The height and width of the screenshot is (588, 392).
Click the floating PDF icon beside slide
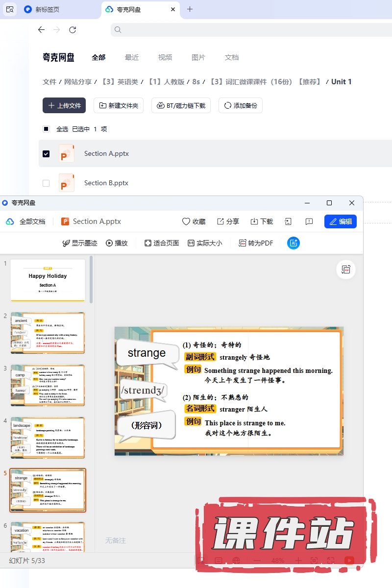click(346, 269)
